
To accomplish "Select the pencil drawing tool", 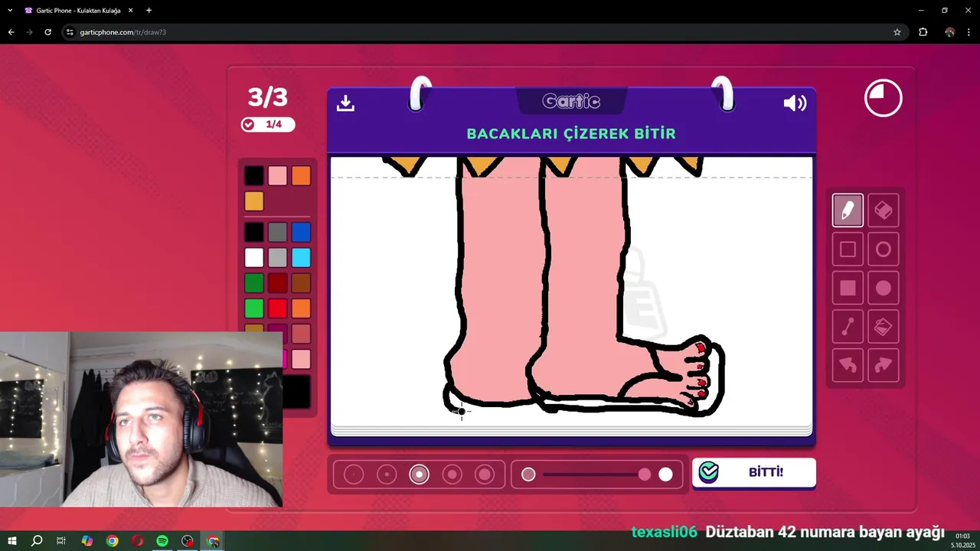I will click(x=848, y=210).
